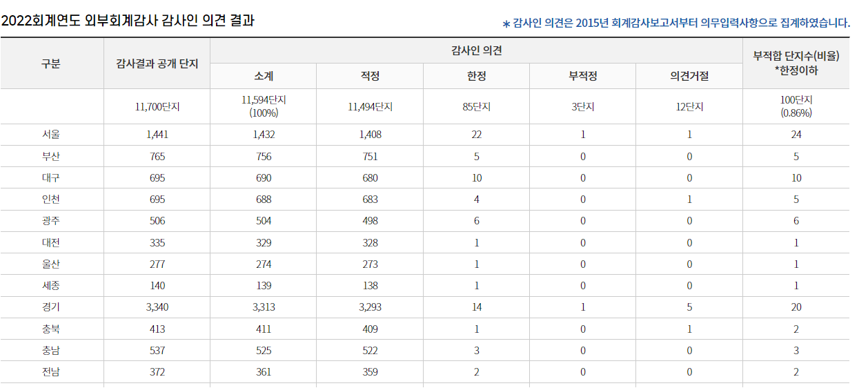Click the title '2022회계연도 외부회계감사 감사인 의견 결과'
Image resolution: width=868 pixels, height=388 pixels.
pyautogui.click(x=128, y=21)
